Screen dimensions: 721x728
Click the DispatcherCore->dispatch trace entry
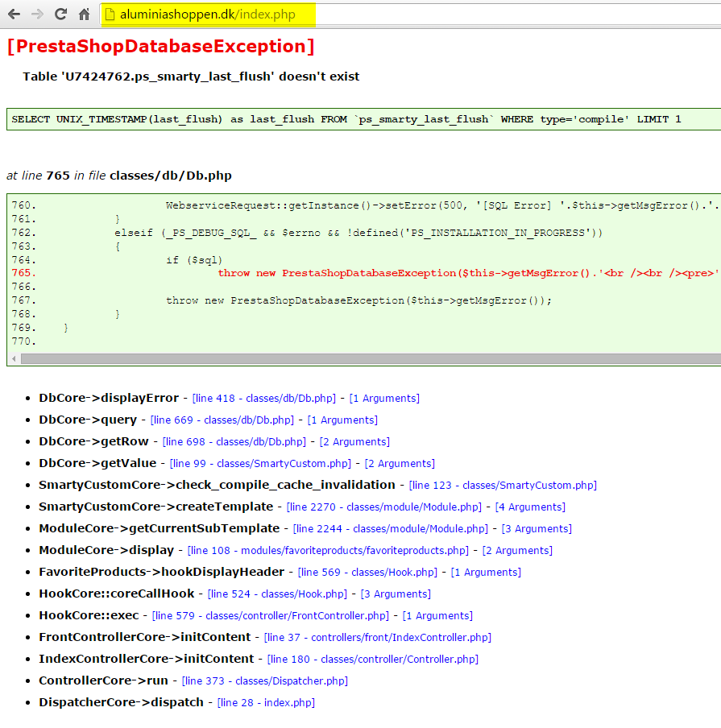point(122,702)
